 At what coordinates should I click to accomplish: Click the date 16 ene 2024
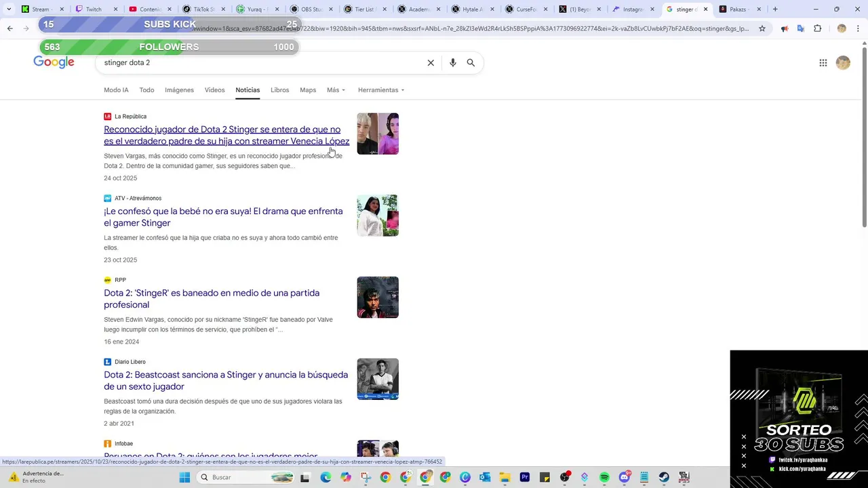[x=121, y=342]
